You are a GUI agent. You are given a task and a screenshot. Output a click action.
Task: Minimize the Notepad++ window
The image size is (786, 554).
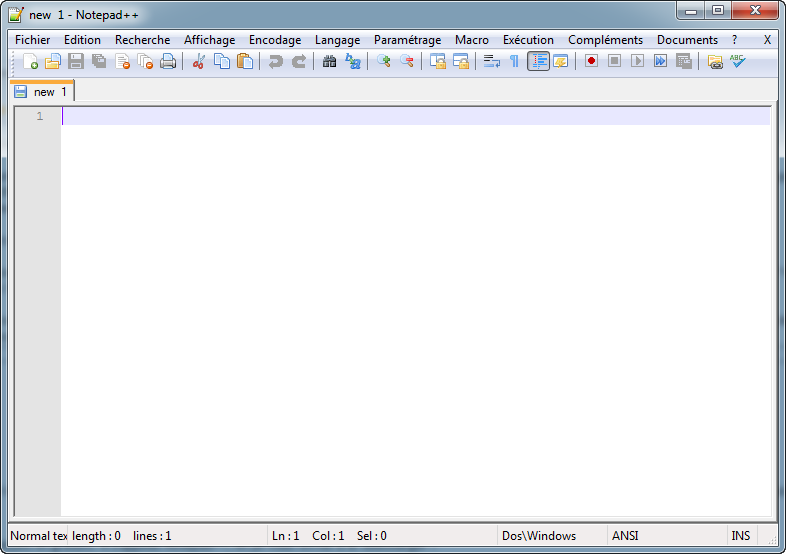(x=691, y=10)
